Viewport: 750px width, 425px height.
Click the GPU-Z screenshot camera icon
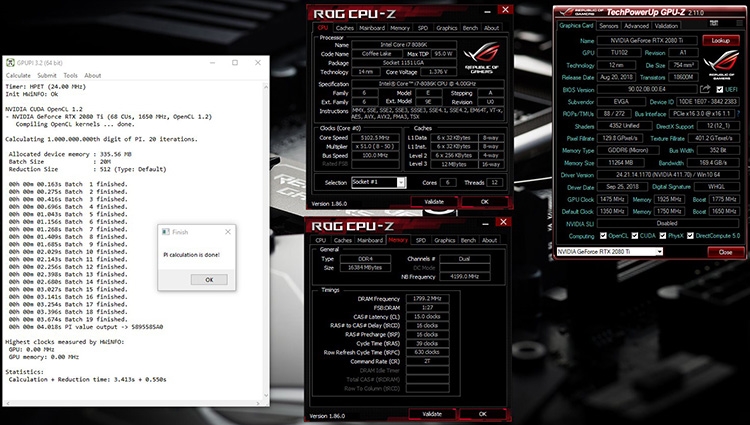[x=714, y=23]
